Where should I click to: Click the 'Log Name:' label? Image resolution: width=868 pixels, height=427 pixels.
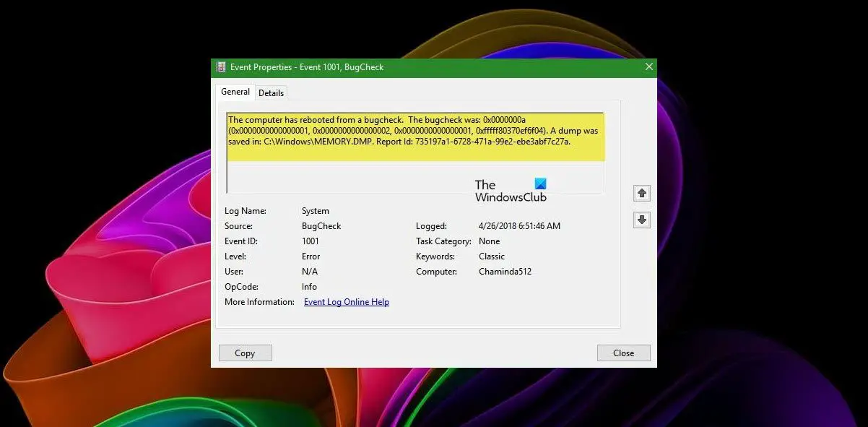point(246,211)
